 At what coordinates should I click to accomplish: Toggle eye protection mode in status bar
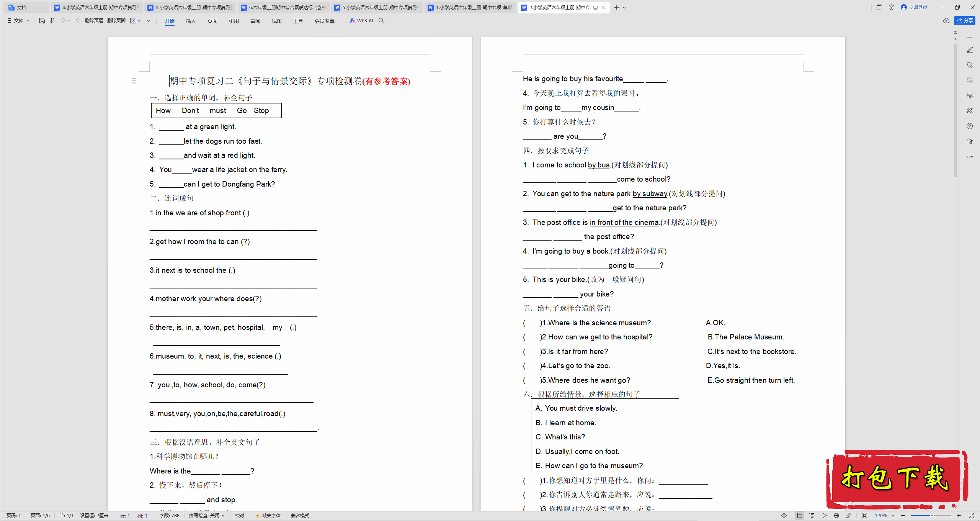[784, 516]
